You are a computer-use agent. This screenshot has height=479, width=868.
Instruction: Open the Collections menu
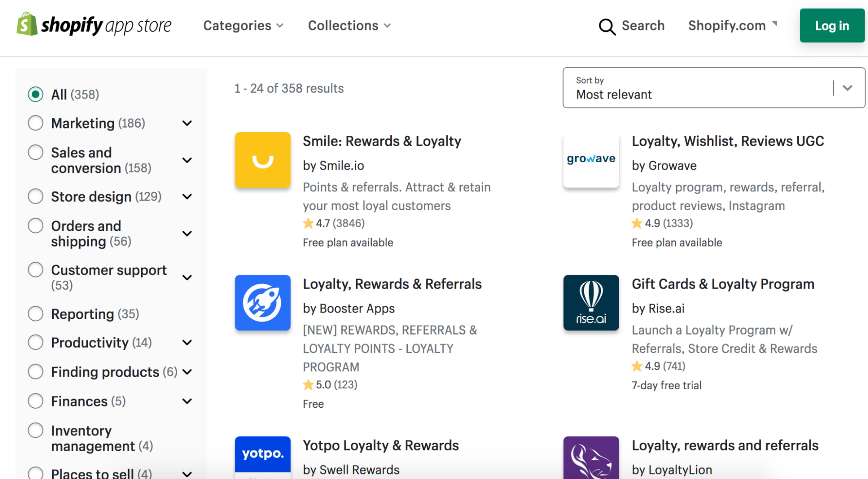point(349,26)
